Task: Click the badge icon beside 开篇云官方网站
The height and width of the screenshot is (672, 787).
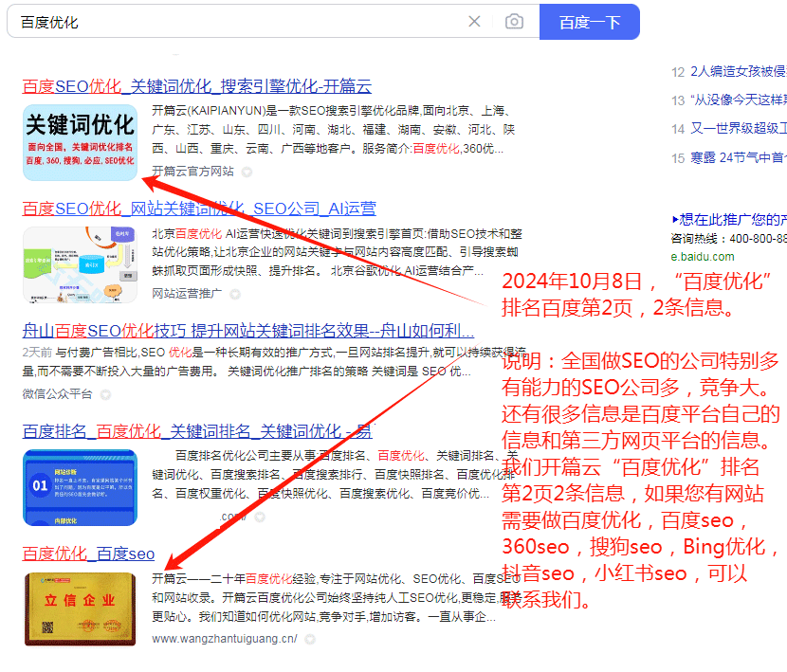Action: click(247, 173)
